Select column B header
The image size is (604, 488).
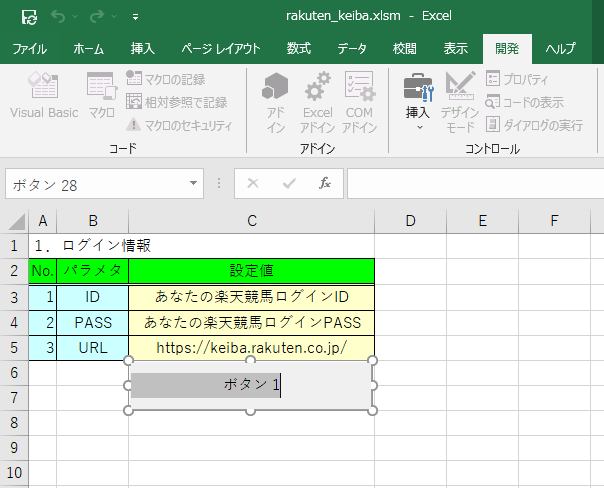click(x=93, y=221)
